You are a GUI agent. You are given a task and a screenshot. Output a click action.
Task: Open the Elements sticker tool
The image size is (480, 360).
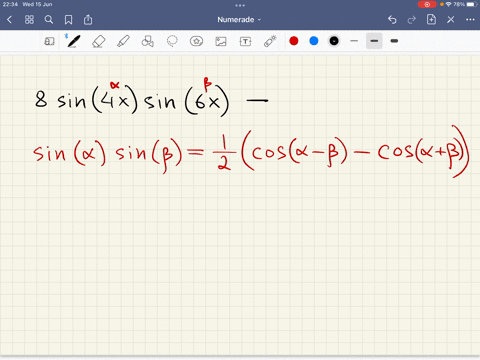coord(196,41)
